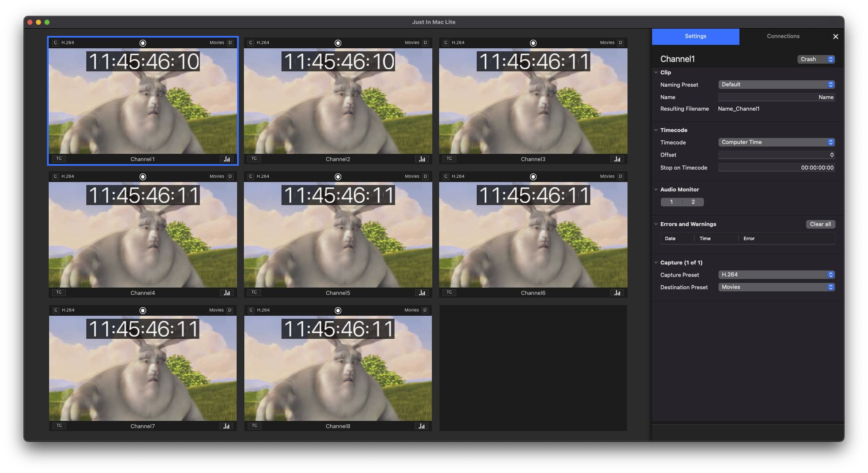Select the Channel4 video preview
The image size is (868, 473).
click(x=143, y=235)
